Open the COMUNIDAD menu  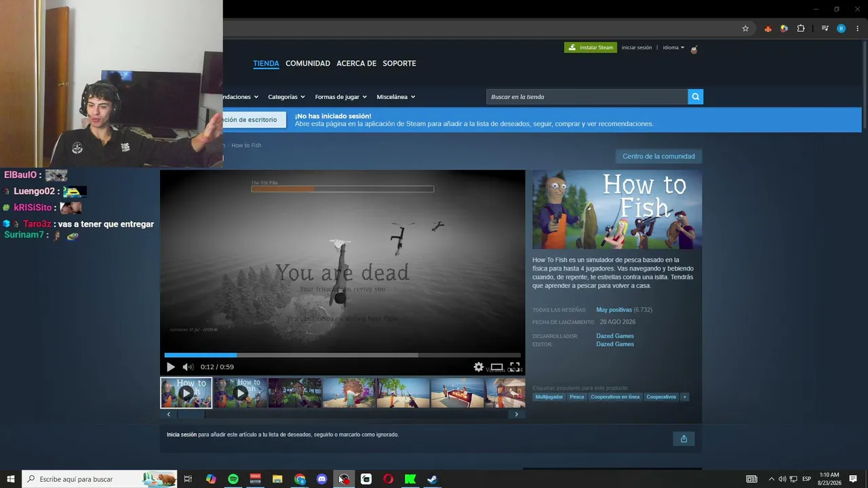point(308,64)
